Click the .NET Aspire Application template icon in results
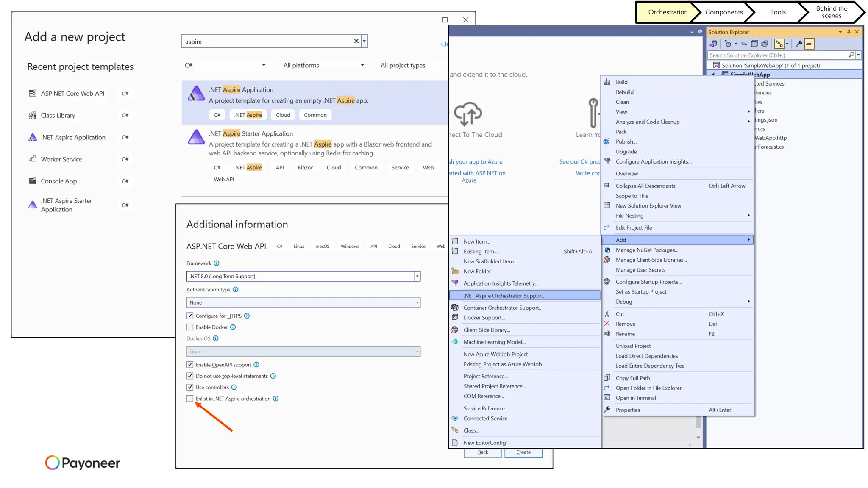The image size is (868, 488). pyautogui.click(x=196, y=94)
